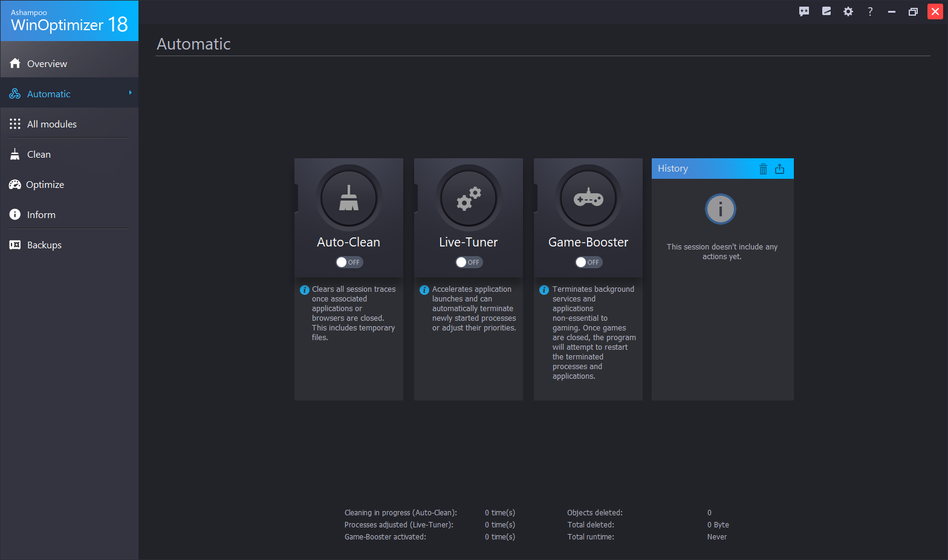Click 'Cleaning in progress (Auto-Clean):' label
The height and width of the screenshot is (560, 948).
(401, 513)
